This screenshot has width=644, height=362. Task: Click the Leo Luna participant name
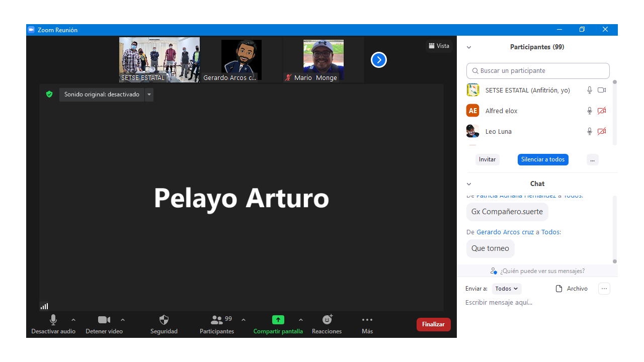[x=499, y=132]
